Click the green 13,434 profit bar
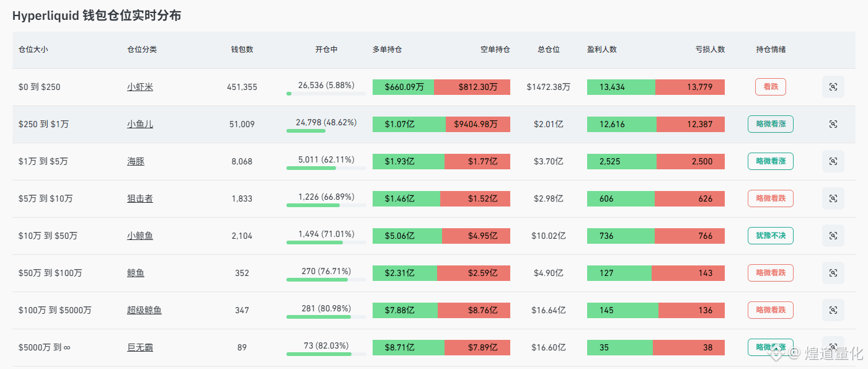The width and height of the screenshot is (868, 369). [621, 87]
